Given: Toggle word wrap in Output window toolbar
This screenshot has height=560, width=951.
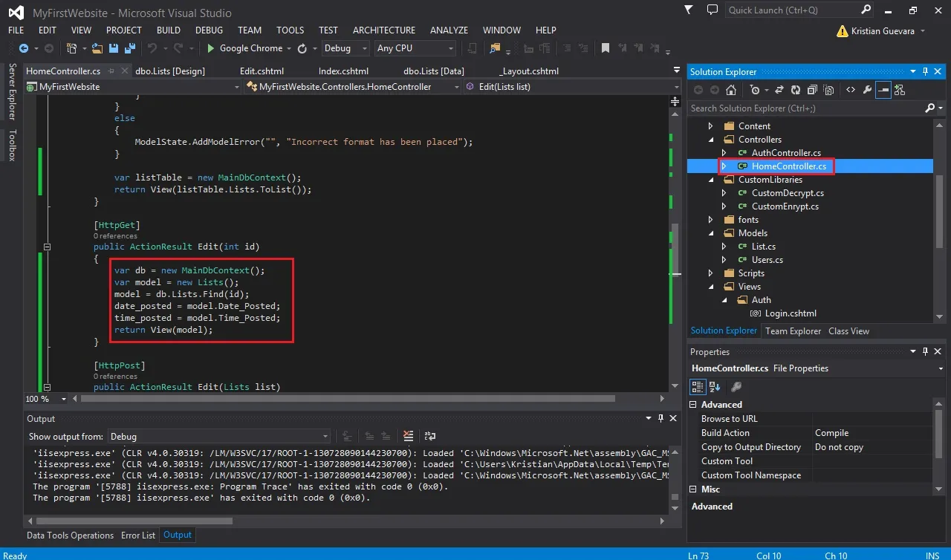Looking at the screenshot, I should pos(430,437).
